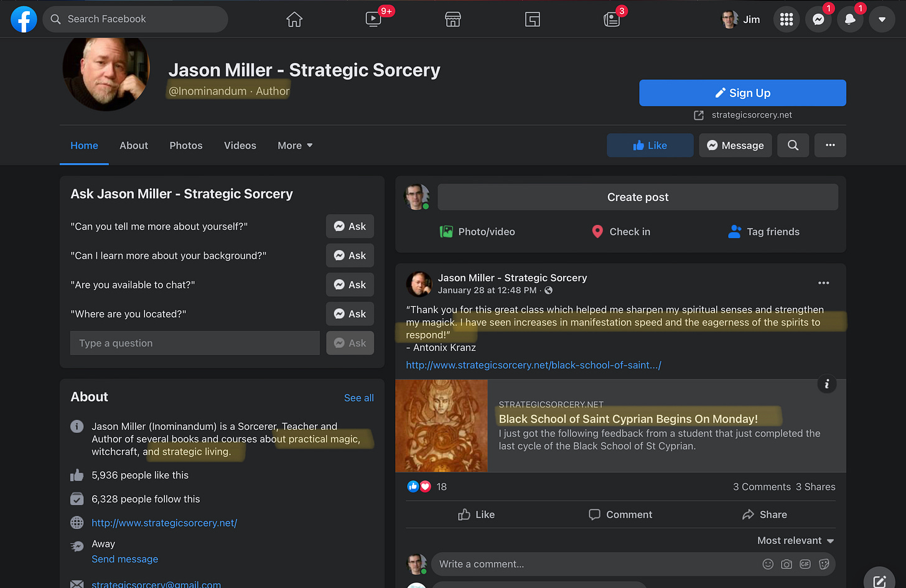Image resolution: width=906 pixels, height=588 pixels.
Task: Open Black School of Saint Cyprian headline
Action: coord(628,419)
